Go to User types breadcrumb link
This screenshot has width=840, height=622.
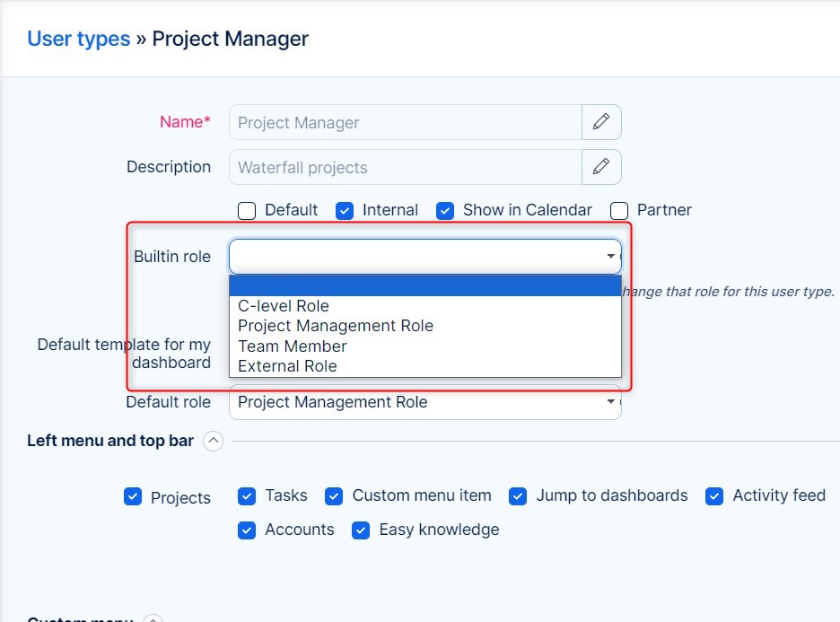click(78, 39)
